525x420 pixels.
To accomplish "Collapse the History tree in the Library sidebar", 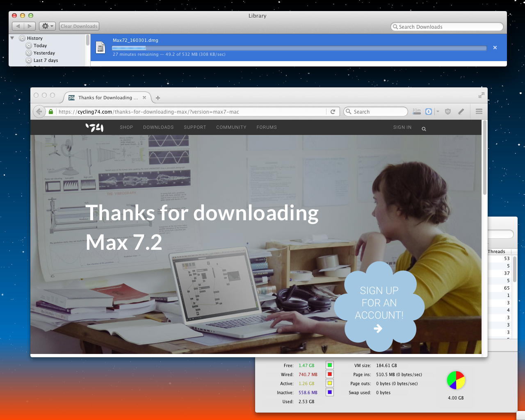I will point(12,38).
